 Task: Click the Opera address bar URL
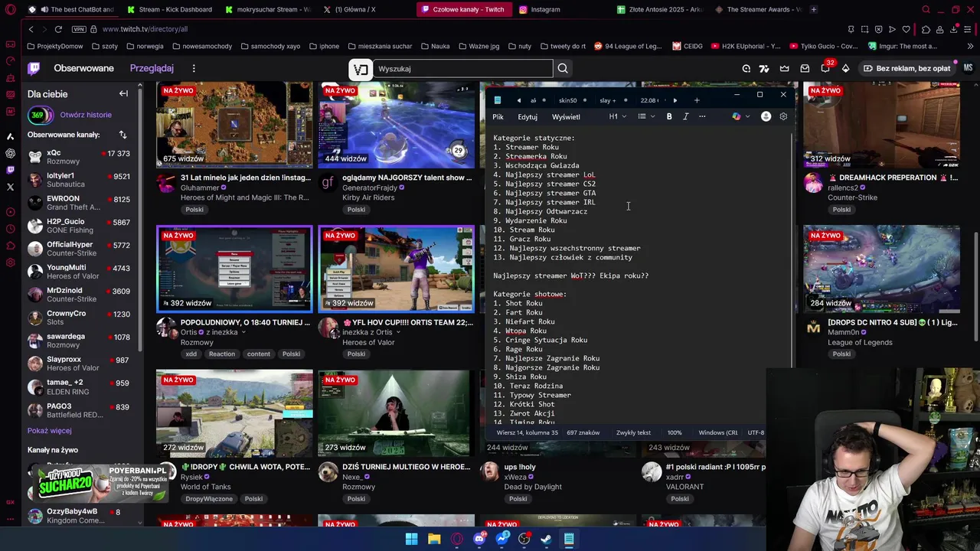145,29
